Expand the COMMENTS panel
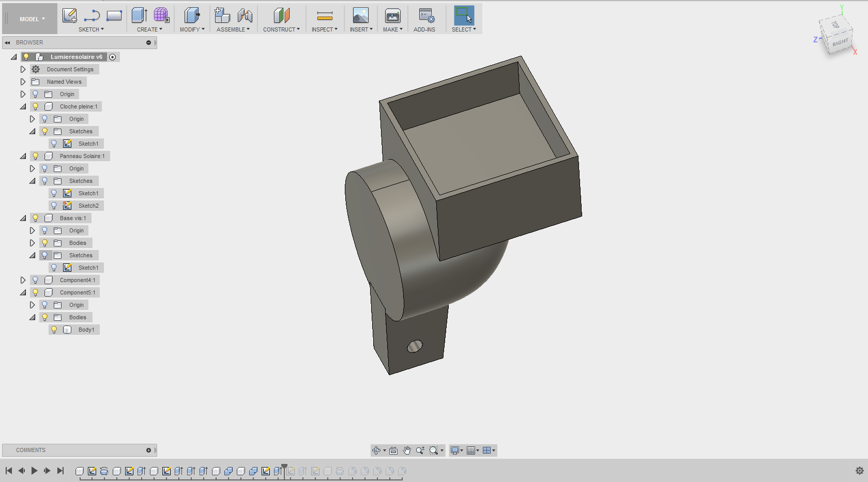This screenshot has width=868, height=482. [148, 450]
